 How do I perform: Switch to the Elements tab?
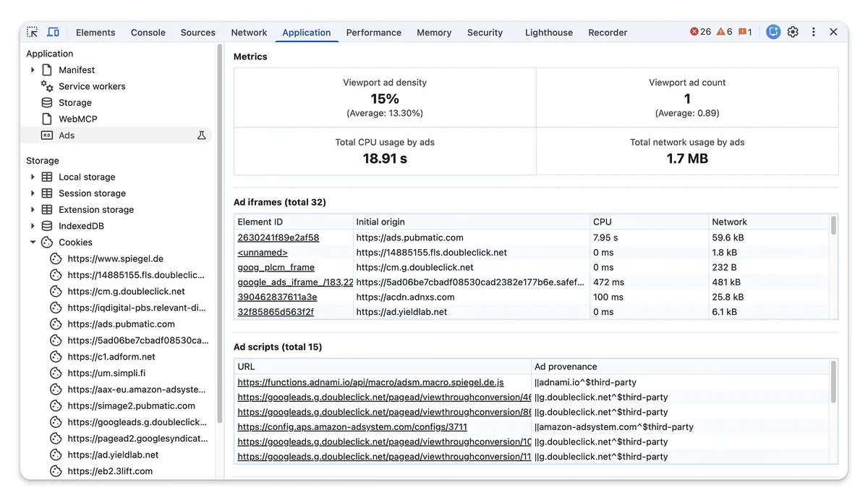(95, 33)
